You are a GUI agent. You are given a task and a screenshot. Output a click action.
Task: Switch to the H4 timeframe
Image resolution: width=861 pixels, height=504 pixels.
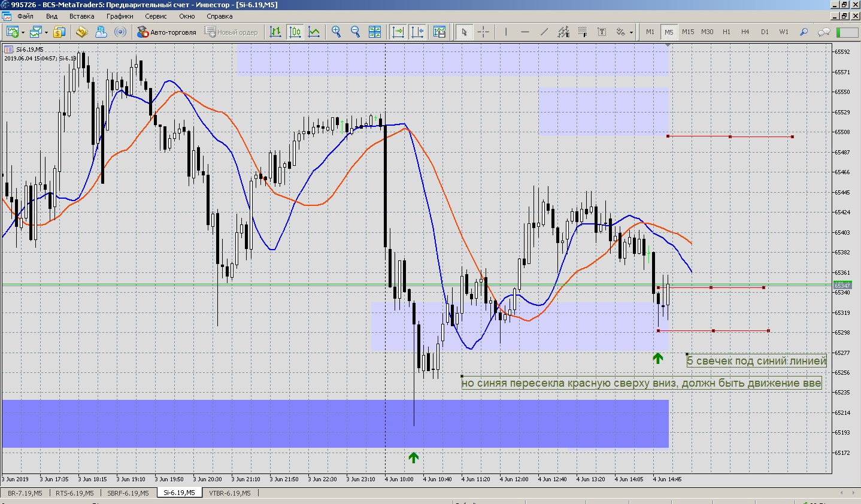(x=745, y=32)
